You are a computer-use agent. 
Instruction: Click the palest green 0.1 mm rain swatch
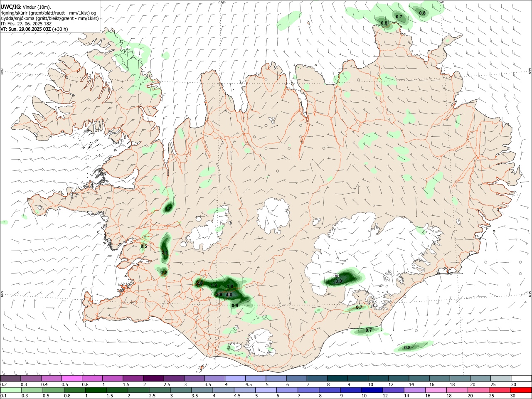(11, 390)
